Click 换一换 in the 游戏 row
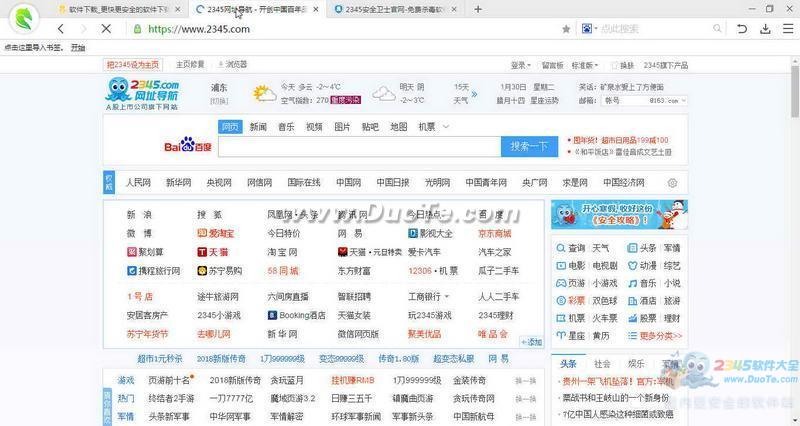 click(x=526, y=381)
